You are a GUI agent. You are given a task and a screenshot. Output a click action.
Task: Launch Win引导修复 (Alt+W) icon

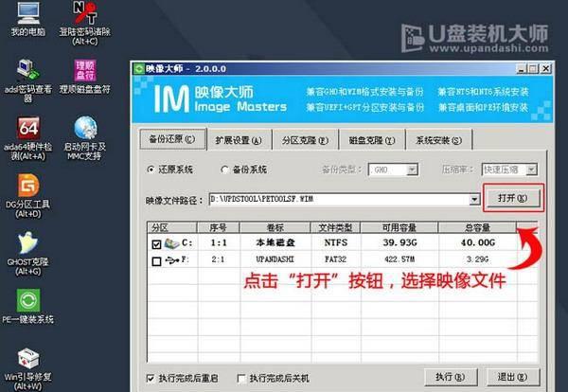coord(27,369)
